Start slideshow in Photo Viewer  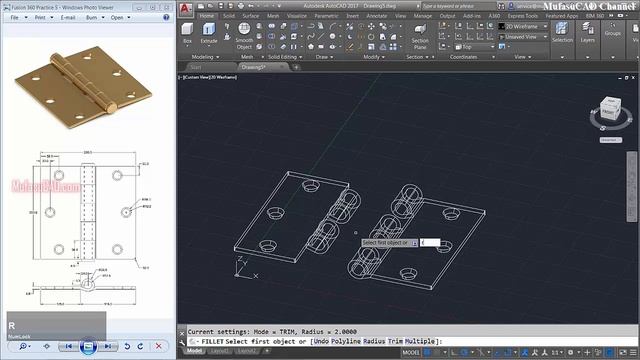coord(88,346)
